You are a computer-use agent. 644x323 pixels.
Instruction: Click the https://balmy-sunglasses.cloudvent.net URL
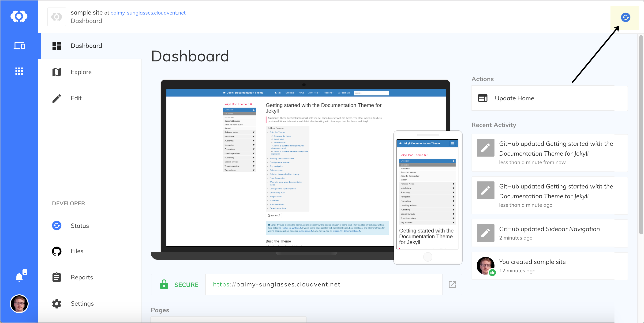(x=277, y=285)
